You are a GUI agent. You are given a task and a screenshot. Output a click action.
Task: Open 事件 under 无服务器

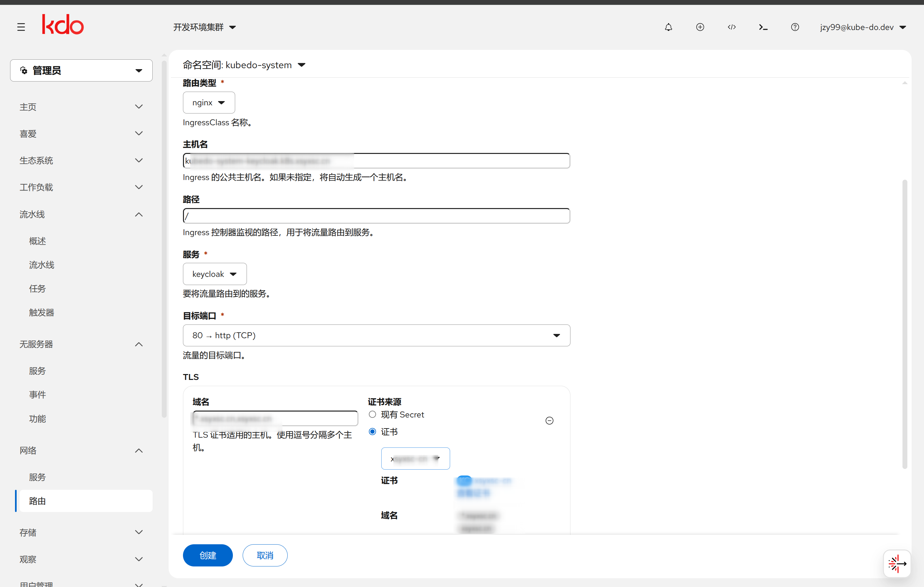pos(38,394)
